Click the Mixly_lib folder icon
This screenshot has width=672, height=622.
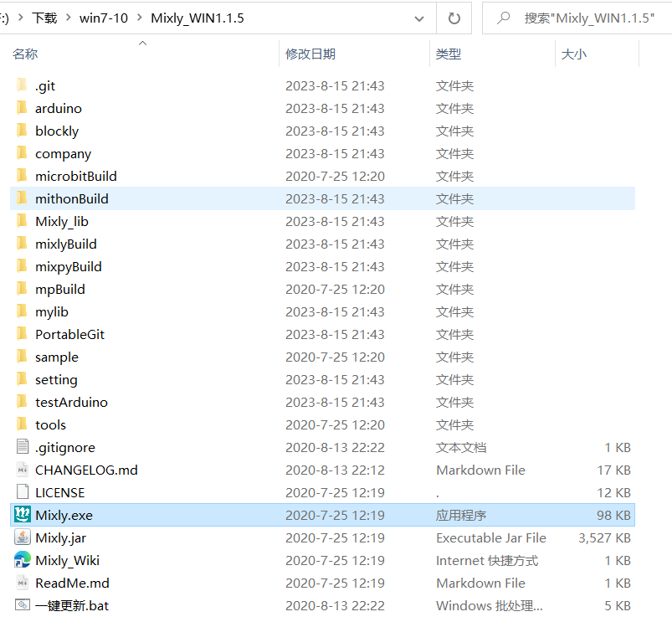[22, 221]
